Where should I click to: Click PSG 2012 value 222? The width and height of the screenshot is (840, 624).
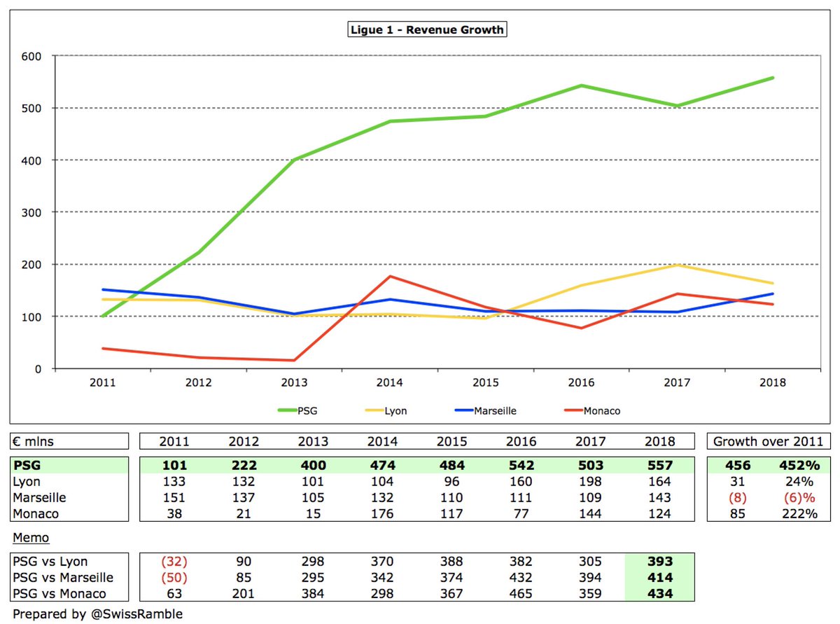click(244, 465)
